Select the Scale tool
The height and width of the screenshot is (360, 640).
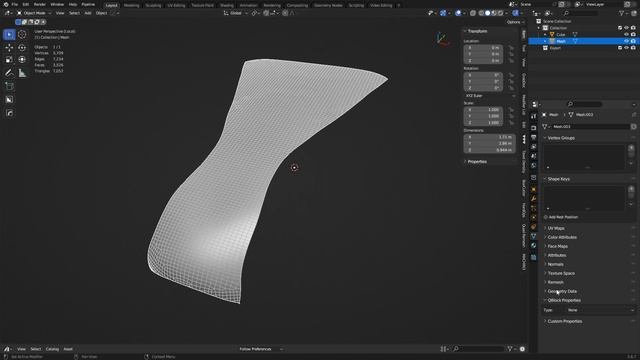coord(9,60)
